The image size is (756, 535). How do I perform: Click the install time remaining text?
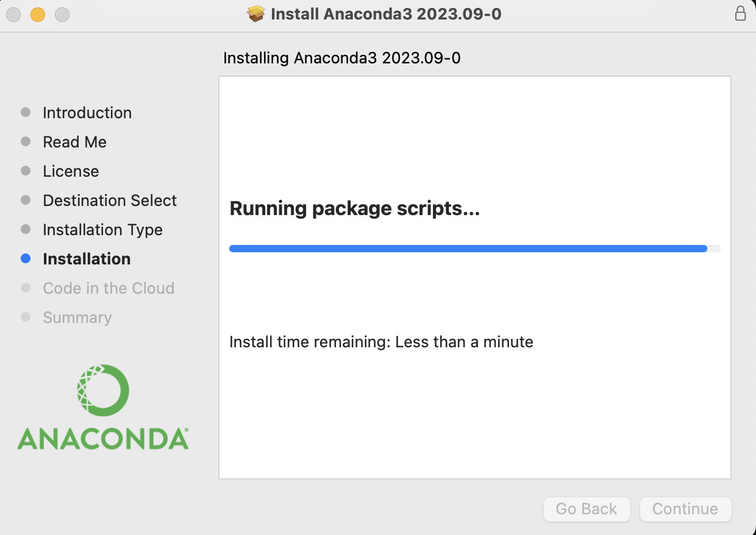pos(381,342)
